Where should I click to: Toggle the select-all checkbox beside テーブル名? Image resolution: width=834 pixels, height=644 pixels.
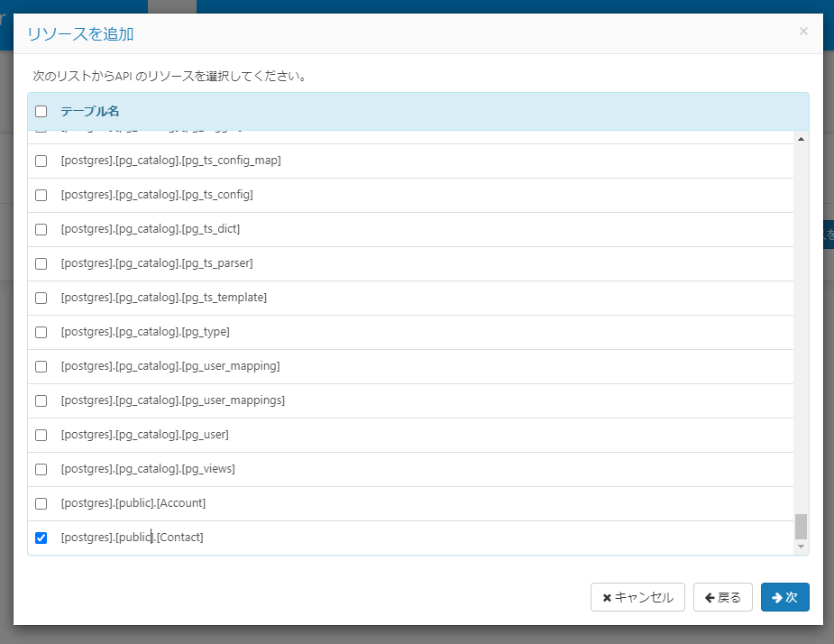(x=41, y=112)
